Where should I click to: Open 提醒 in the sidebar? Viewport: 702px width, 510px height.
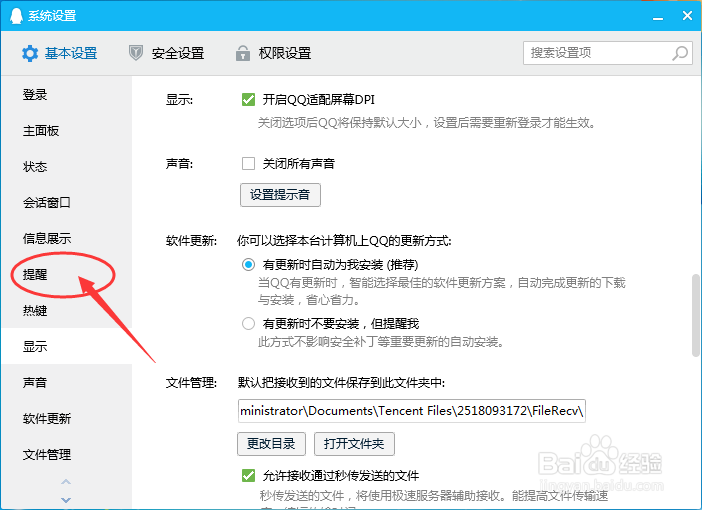click(x=67, y=274)
